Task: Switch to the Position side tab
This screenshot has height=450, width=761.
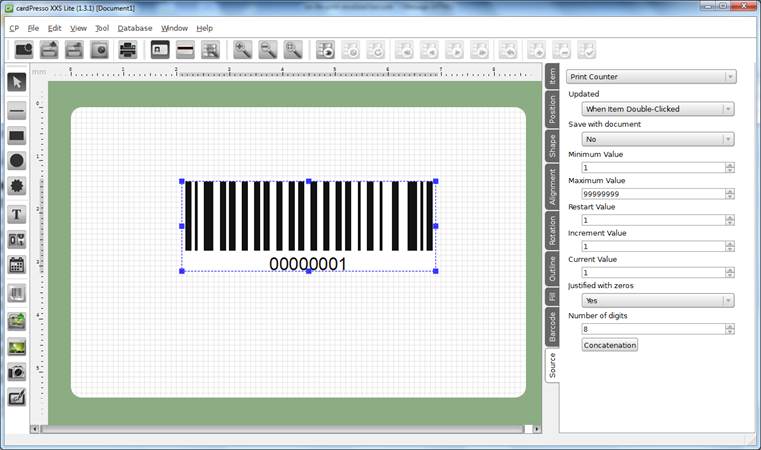Action: [x=552, y=109]
